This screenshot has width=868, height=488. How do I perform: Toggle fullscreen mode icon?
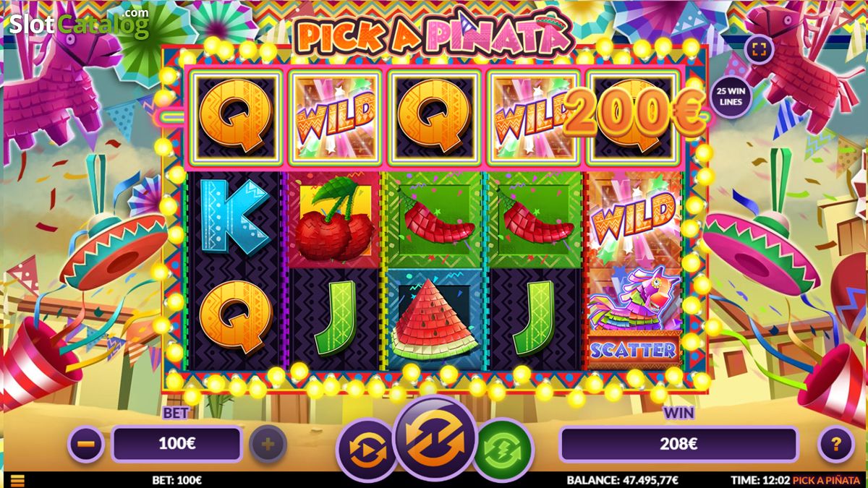pyautogui.click(x=762, y=49)
